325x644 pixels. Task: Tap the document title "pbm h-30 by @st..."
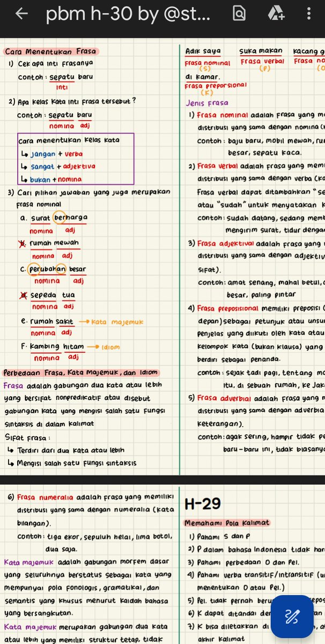point(128,14)
